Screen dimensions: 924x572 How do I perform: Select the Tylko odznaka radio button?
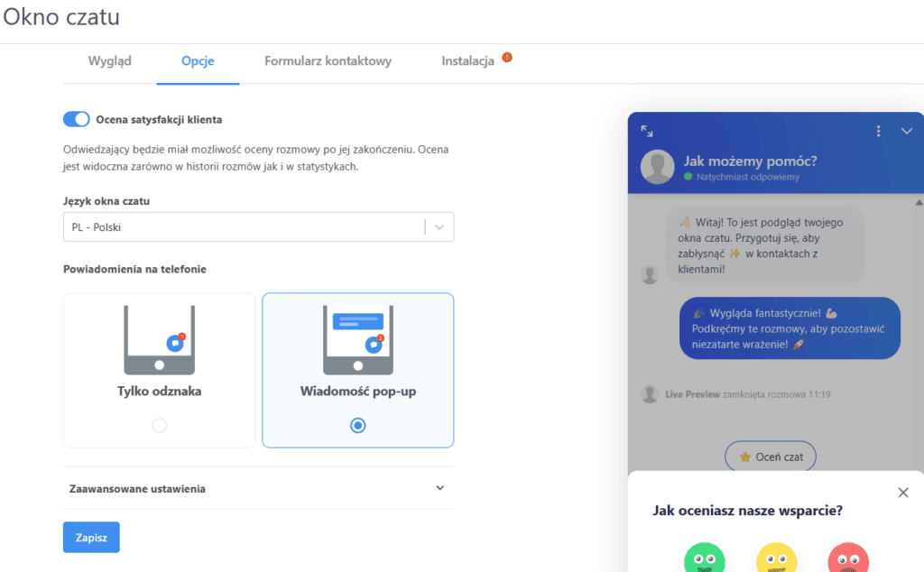160,425
